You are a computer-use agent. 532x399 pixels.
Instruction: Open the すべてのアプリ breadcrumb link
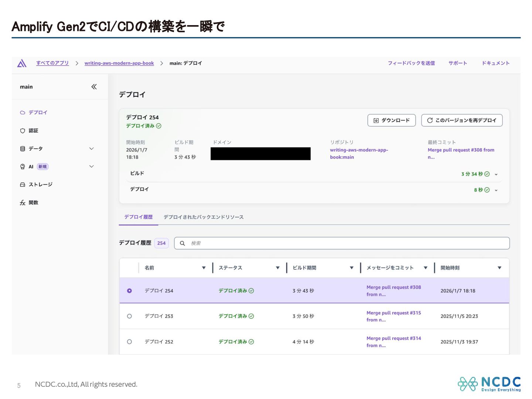point(52,63)
